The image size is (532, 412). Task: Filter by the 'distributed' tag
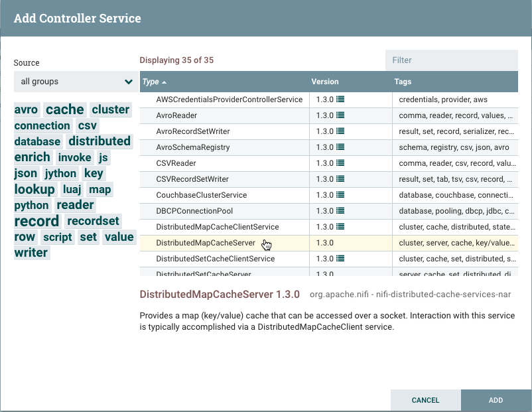100,141
